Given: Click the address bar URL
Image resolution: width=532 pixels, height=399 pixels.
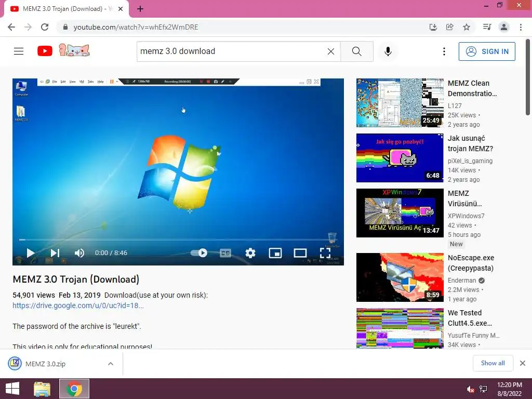Looking at the screenshot, I should [136, 27].
